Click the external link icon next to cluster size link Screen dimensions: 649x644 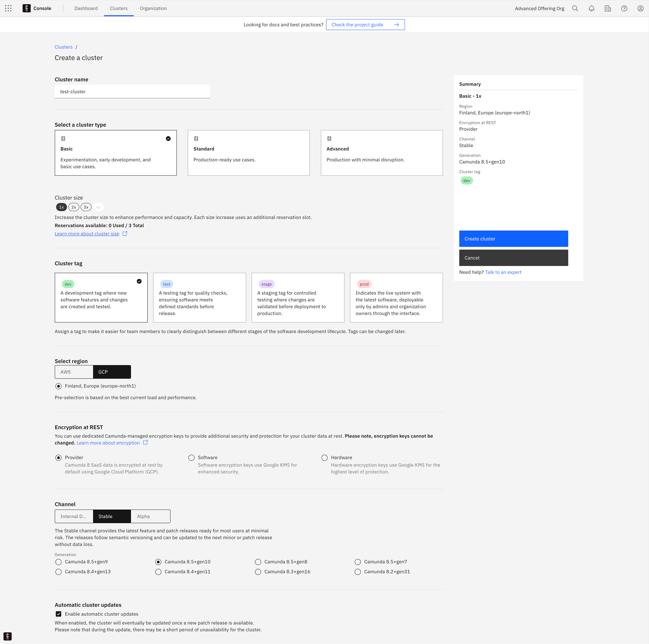click(125, 233)
